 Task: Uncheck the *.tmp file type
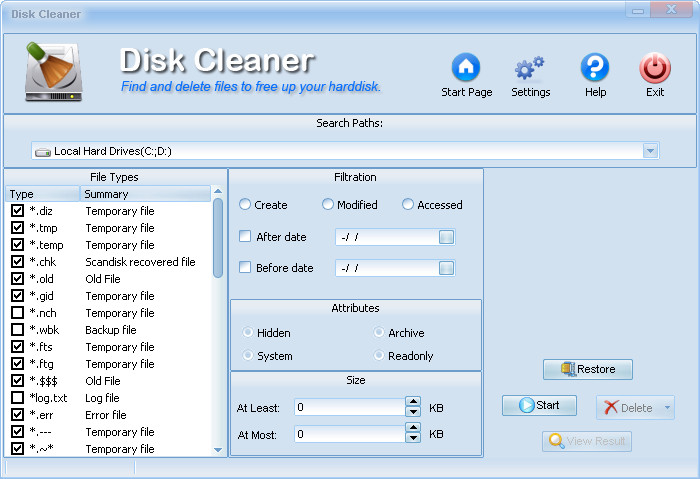[x=17, y=227]
